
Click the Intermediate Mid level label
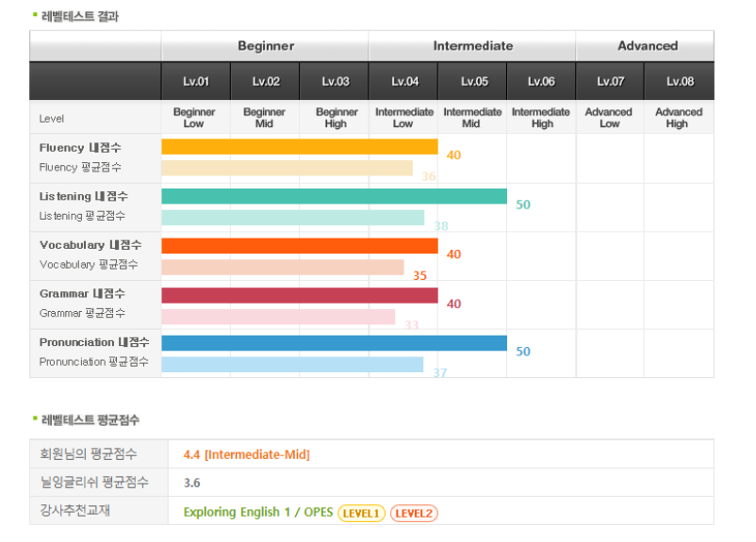(472, 118)
